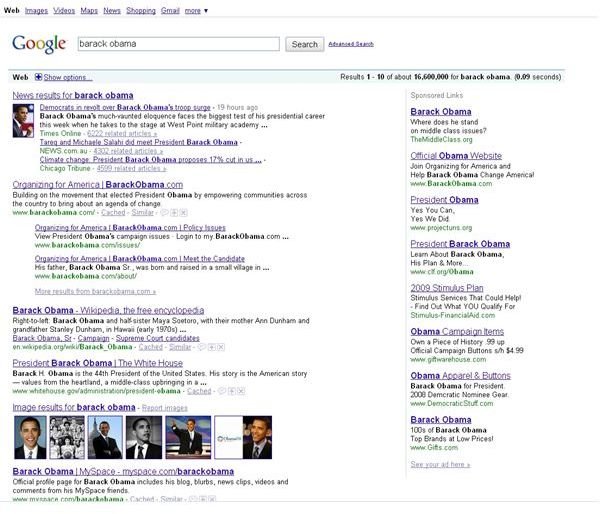Click the plus icon beside Show options
This screenshot has height=514, width=600.
tap(38, 77)
